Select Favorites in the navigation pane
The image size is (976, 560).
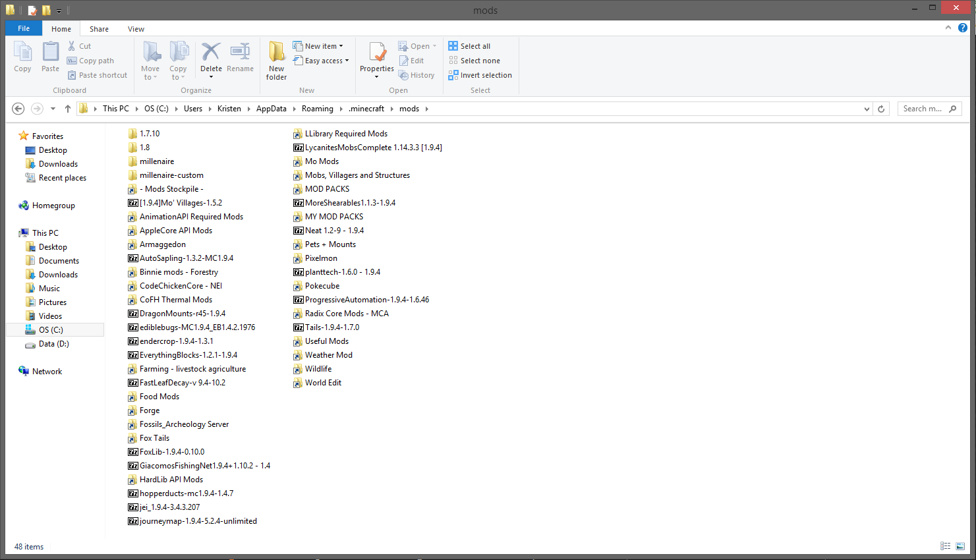point(41,136)
